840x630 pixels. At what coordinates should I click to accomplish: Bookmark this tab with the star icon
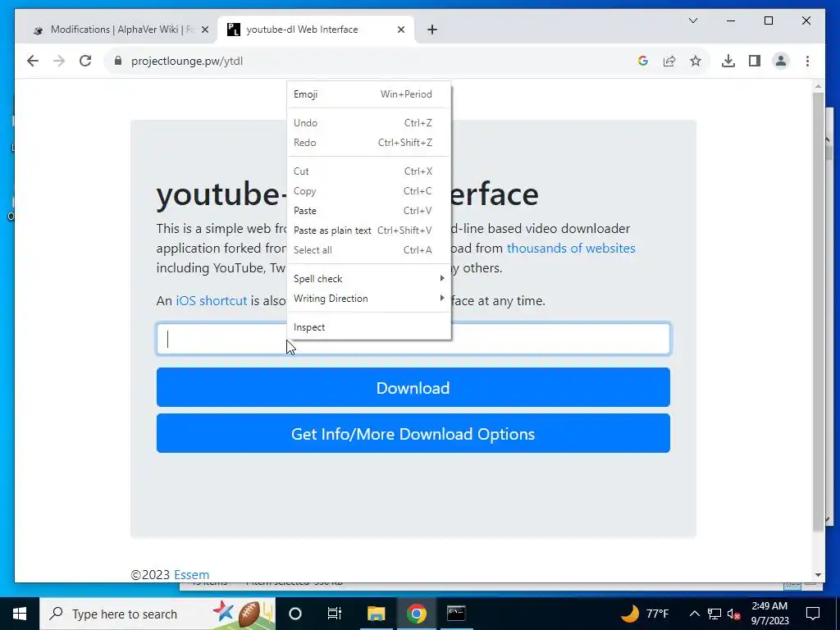696,61
